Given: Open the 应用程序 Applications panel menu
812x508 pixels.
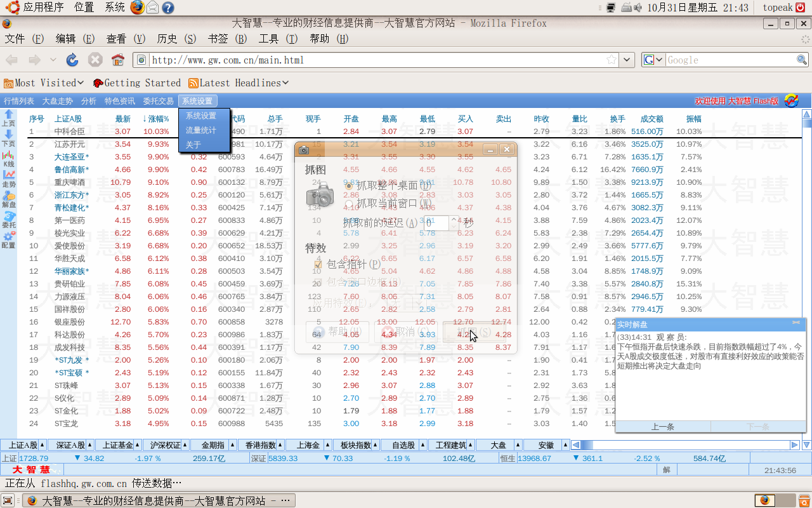Looking at the screenshot, I should point(36,8).
